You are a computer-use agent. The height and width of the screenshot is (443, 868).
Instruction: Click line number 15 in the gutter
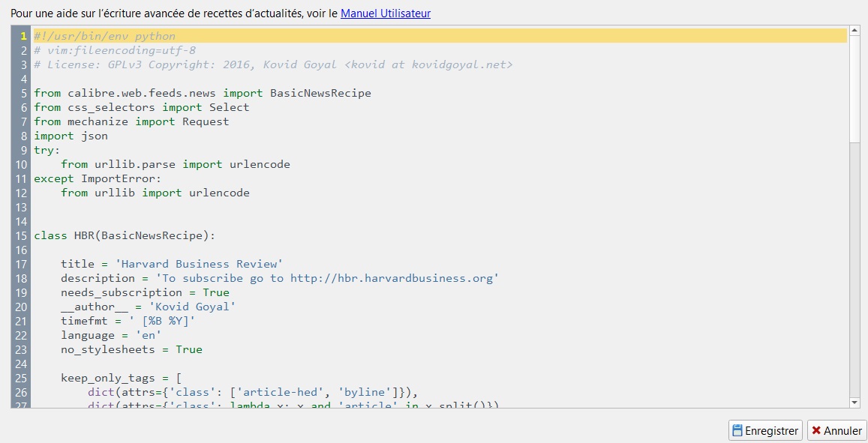click(x=21, y=235)
